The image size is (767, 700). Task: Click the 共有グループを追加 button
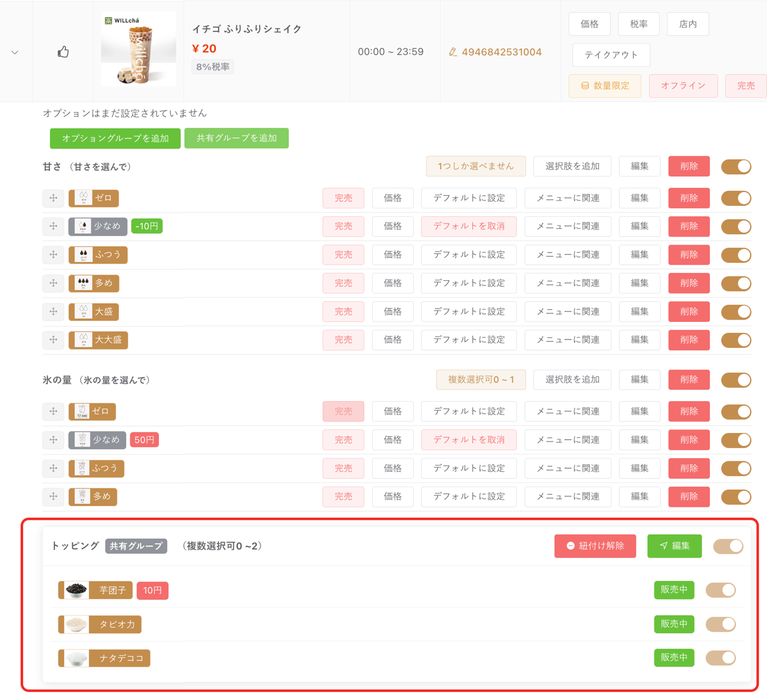tap(236, 138)
